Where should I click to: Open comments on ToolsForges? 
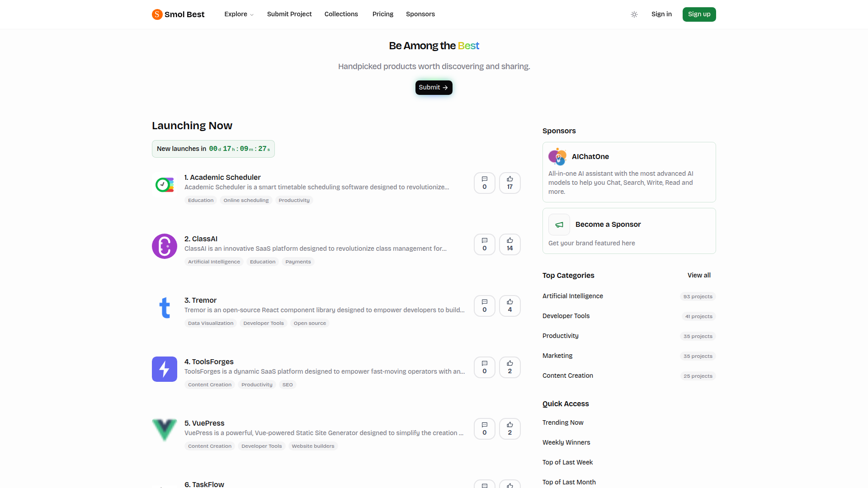coord(485,367)
